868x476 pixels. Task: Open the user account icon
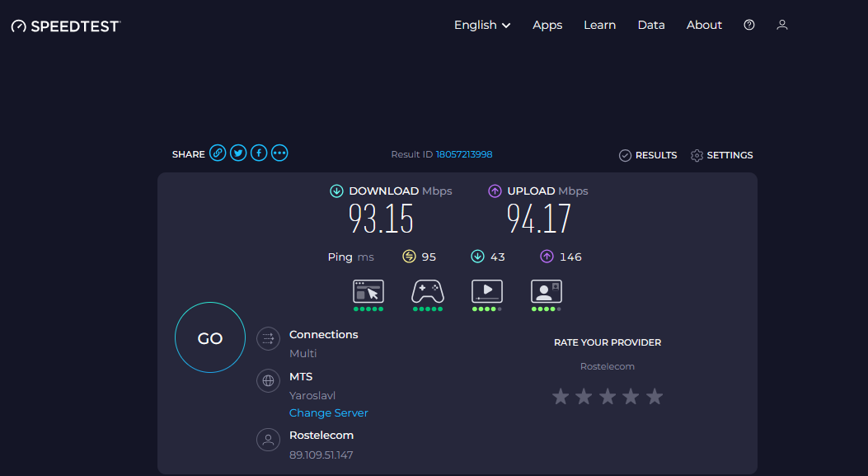[x=782, y=25]
